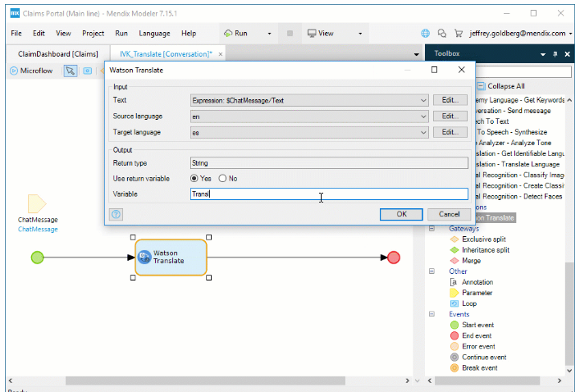Viewport: 580px width, 392px height.
Task: Click Edit button for Text
Action: point(450,100)
